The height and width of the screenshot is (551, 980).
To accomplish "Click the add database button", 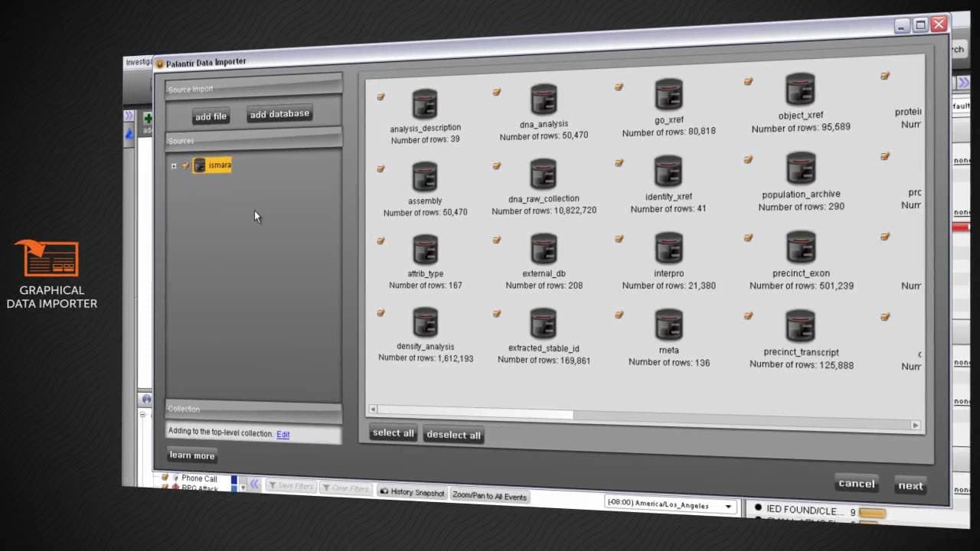I will 279,114.
